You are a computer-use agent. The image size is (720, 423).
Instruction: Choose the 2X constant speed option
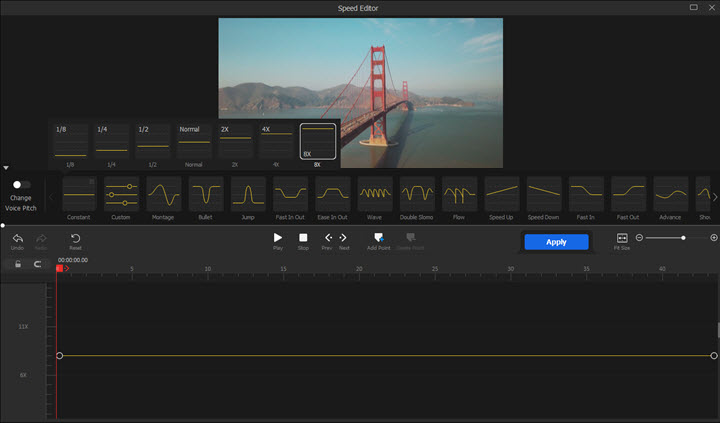click(235, 142)
